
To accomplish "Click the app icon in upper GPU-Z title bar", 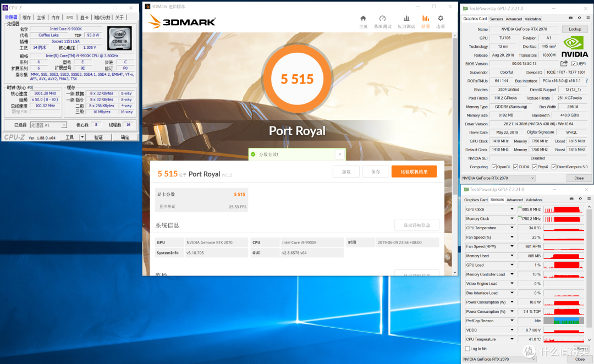I will (465, 8).
